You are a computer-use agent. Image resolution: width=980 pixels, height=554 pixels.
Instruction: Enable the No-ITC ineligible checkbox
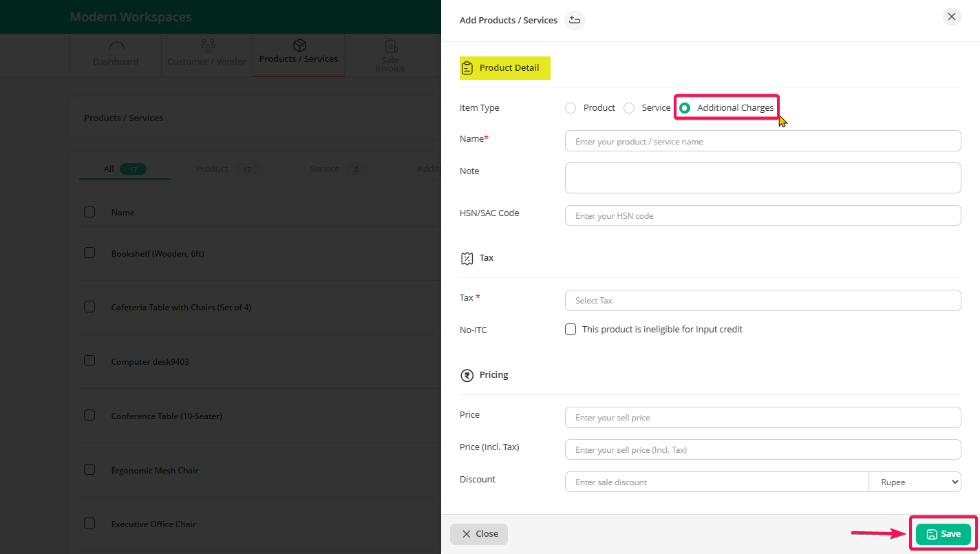(571, 330)
